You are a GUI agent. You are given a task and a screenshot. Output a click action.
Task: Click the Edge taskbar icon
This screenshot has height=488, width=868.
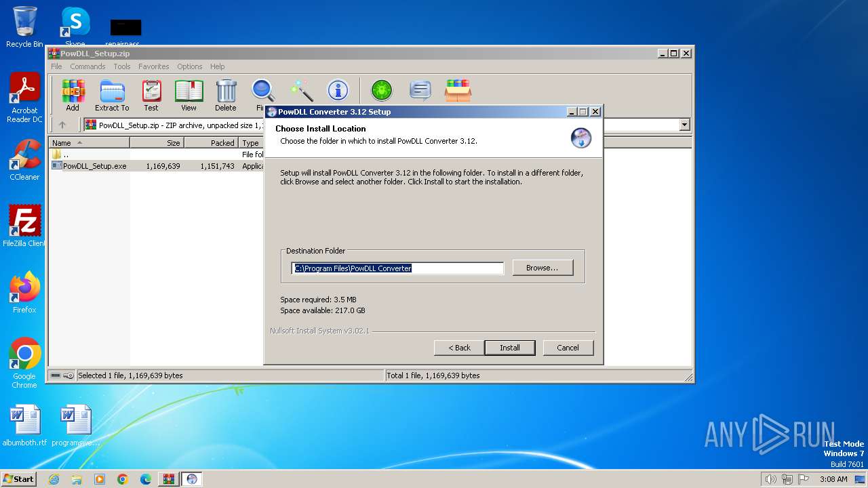(x=146, y=479)
